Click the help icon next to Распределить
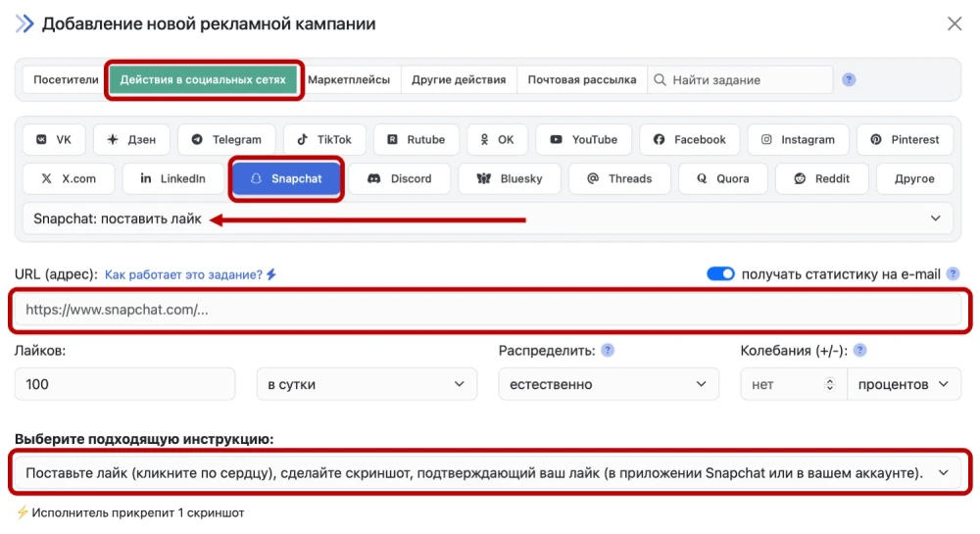980x534 pixels. tap(608, 350)
